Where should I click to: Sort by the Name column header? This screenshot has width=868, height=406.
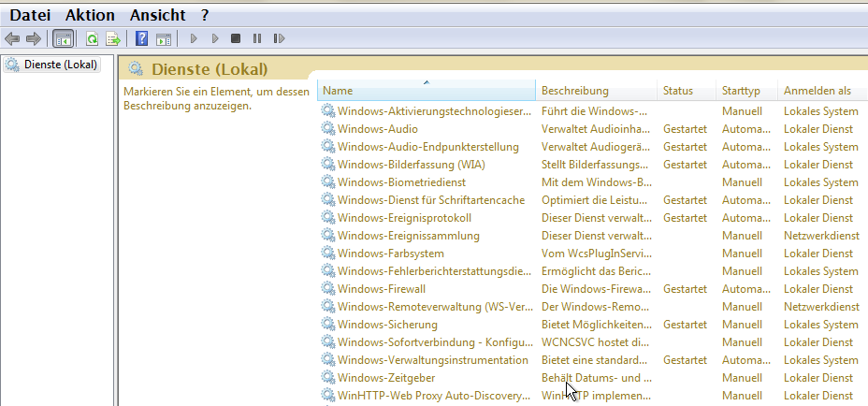[x=427, y=91]
